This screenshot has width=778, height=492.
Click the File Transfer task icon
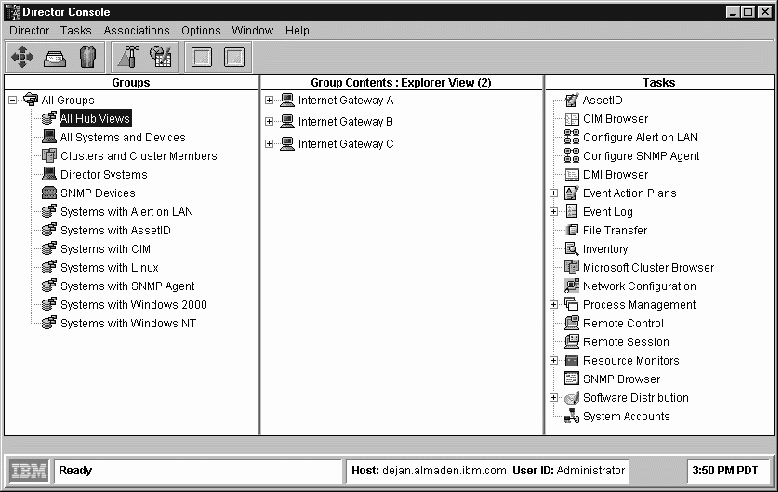click(571, 230)
